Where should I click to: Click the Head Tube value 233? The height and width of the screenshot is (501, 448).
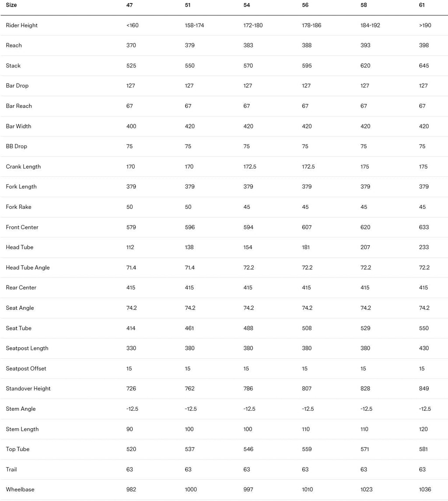[x=424, y=247]
